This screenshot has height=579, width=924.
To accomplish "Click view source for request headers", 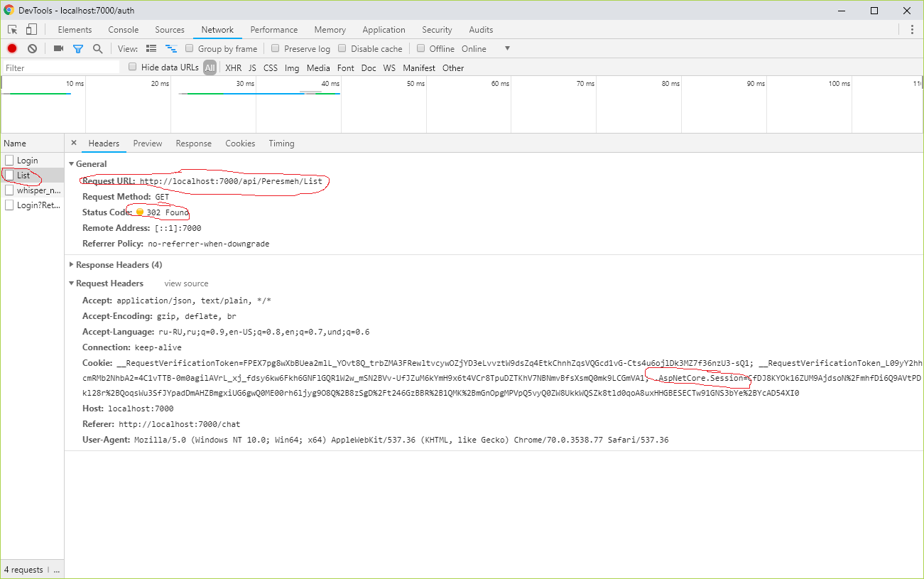I will click(186, 283).
